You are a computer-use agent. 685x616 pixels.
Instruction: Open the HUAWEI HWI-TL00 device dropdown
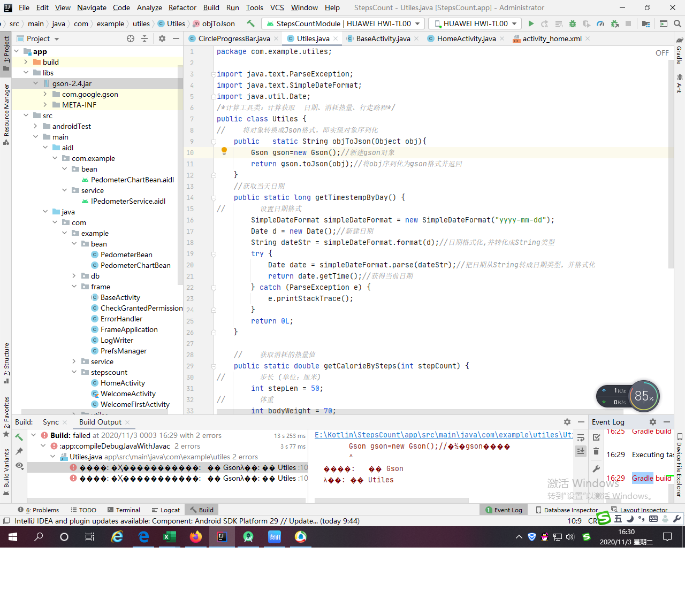[x=475, y=24]
